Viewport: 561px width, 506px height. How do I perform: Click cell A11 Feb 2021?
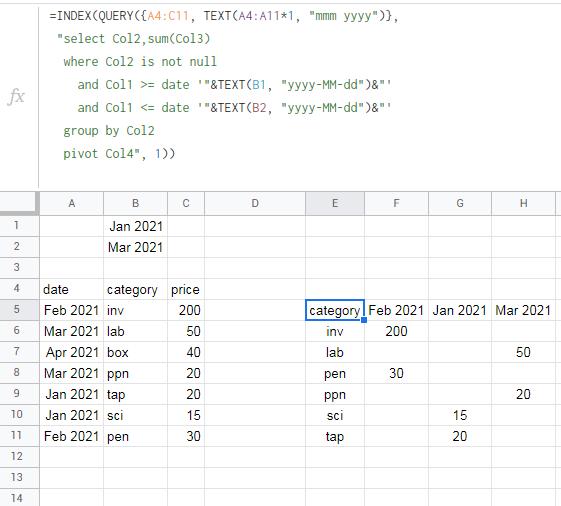pos(72,436)
